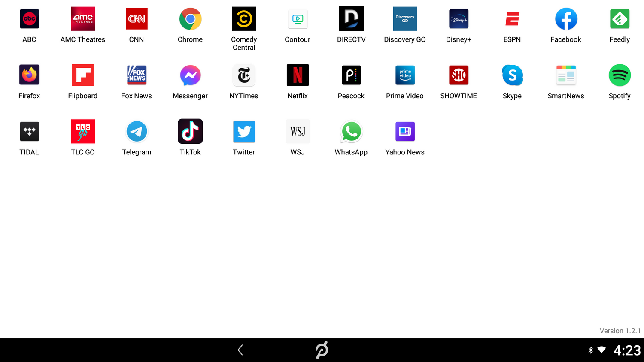
Task: Launch Spotify from the app grid
Action: point(619,75)
